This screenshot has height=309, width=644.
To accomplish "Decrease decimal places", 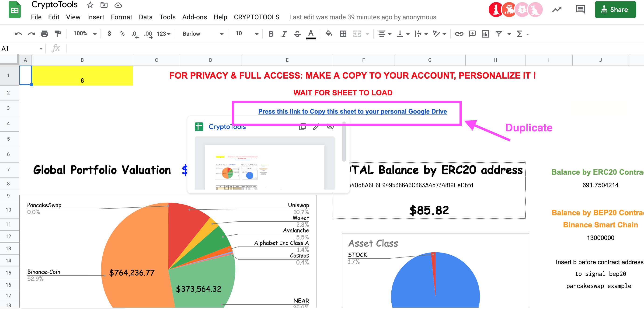I will tap(135, 34).
